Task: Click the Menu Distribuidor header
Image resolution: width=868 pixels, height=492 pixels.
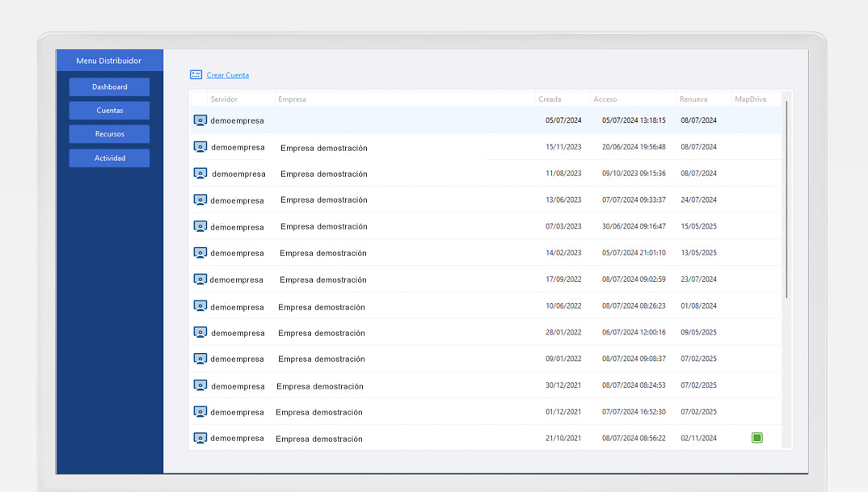Action: (109, 61)
